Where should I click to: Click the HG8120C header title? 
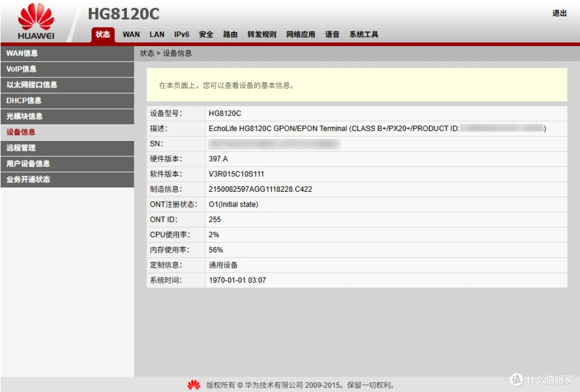[x=124, y=14]
